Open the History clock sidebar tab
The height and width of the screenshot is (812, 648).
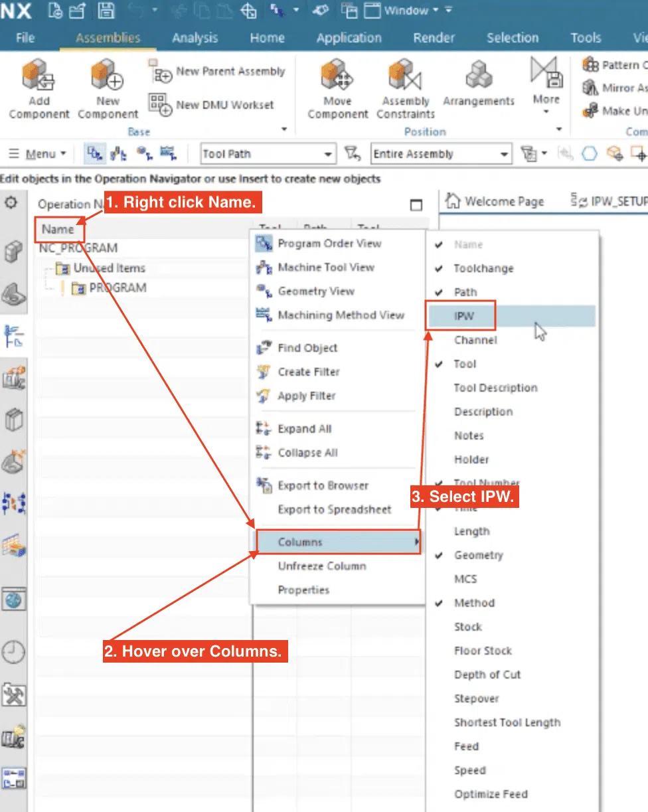[x=14, y=653]
